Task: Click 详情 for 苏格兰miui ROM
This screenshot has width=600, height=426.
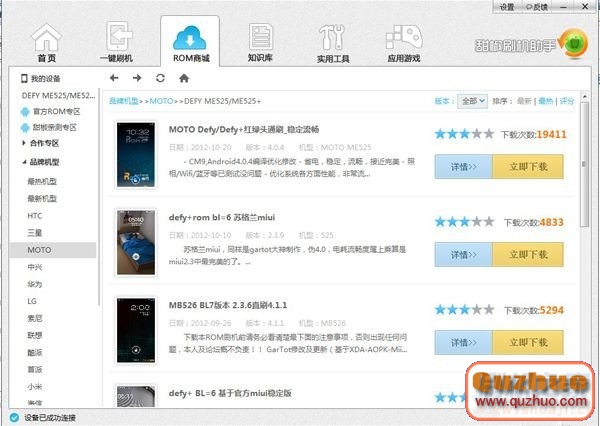Action: pos(463,255)
